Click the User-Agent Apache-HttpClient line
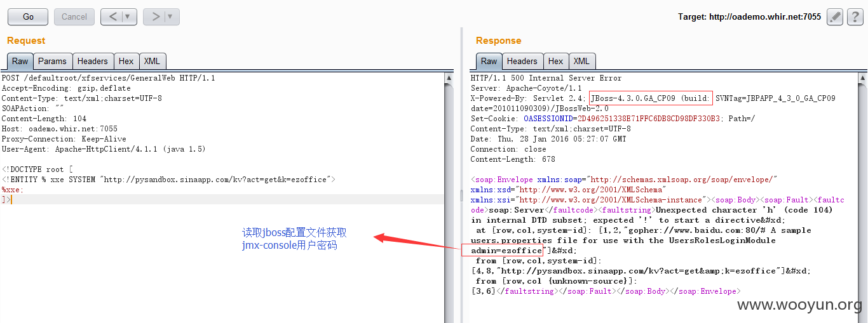The image size is (868, 323). (x=104, y=149)
